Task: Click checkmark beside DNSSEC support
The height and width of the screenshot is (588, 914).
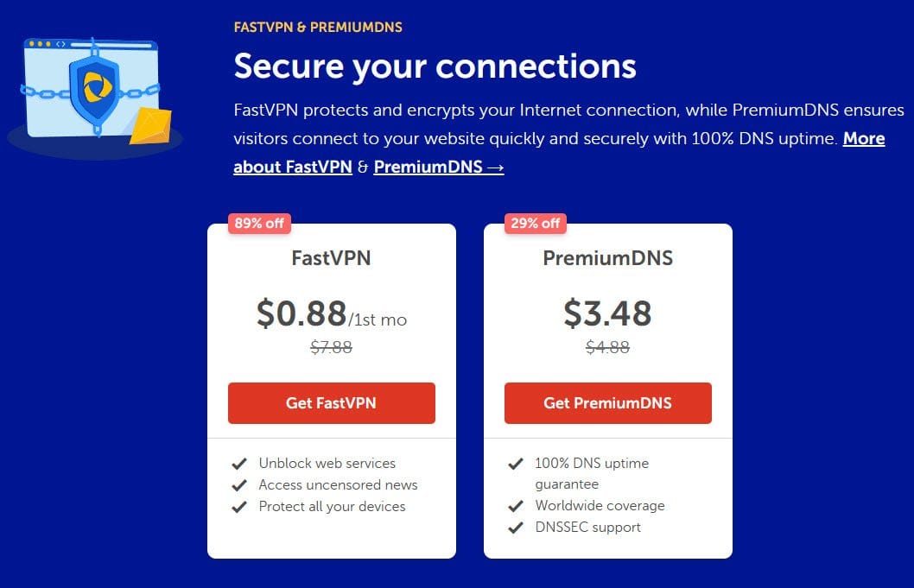Action: click(515, 528)
